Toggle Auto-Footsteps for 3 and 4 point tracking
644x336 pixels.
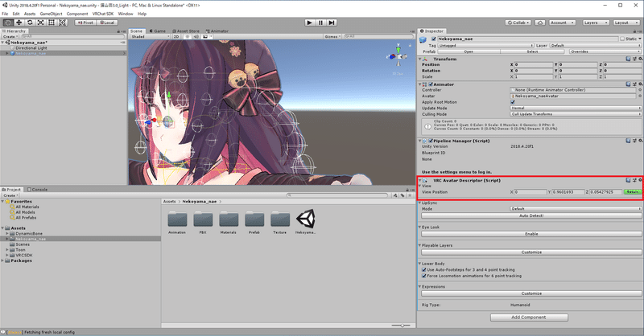[424, 269]
